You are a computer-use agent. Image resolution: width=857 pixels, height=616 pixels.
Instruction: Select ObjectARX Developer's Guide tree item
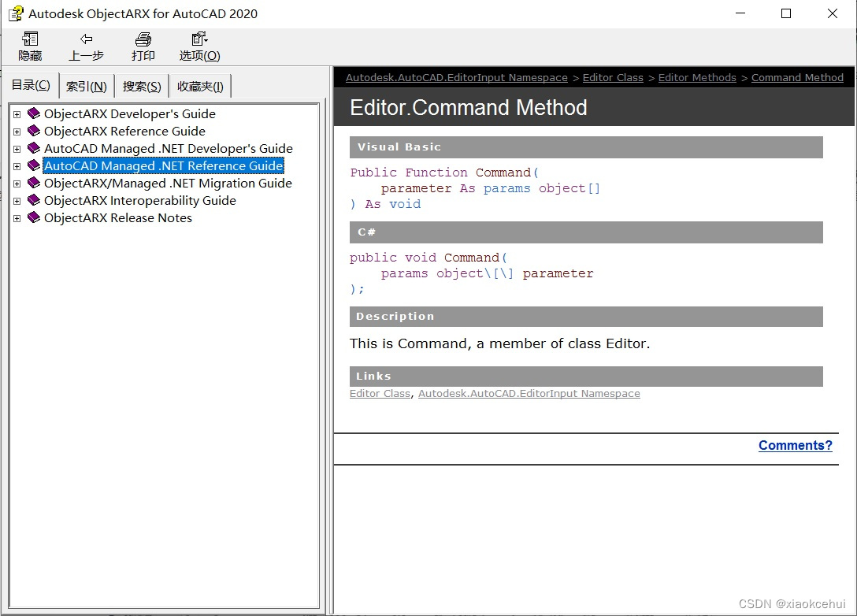[129, 113]
